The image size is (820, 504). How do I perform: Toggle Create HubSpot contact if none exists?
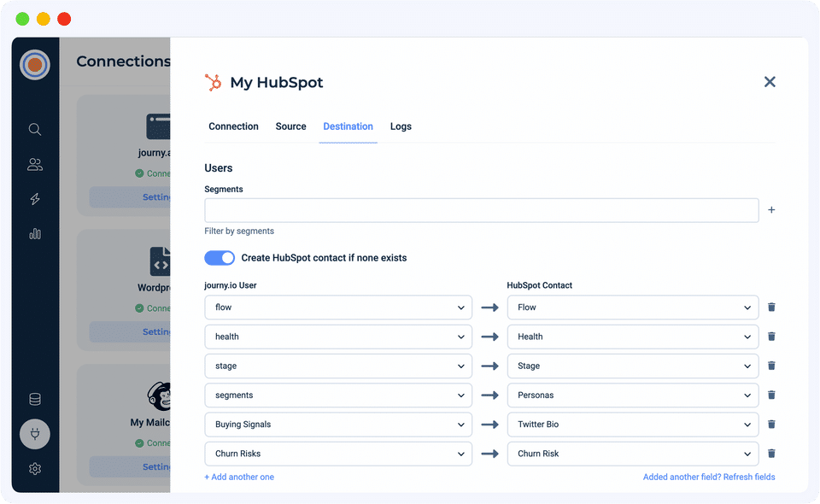[x=220, y=258]
